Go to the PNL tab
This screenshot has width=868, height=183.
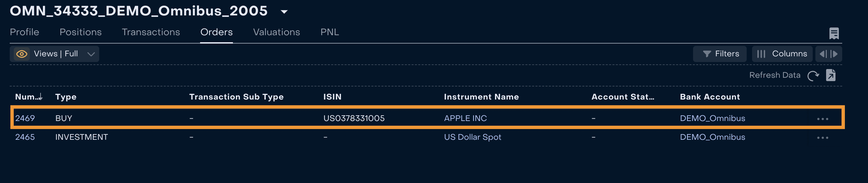(329, 32)
